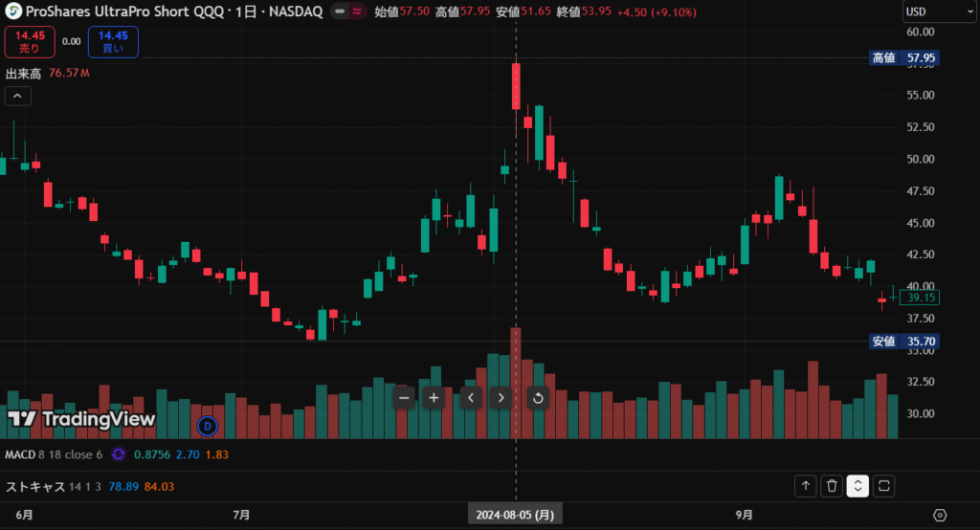
Task: Click the dividend 'D' marker icon
Action: click(207, 425)
